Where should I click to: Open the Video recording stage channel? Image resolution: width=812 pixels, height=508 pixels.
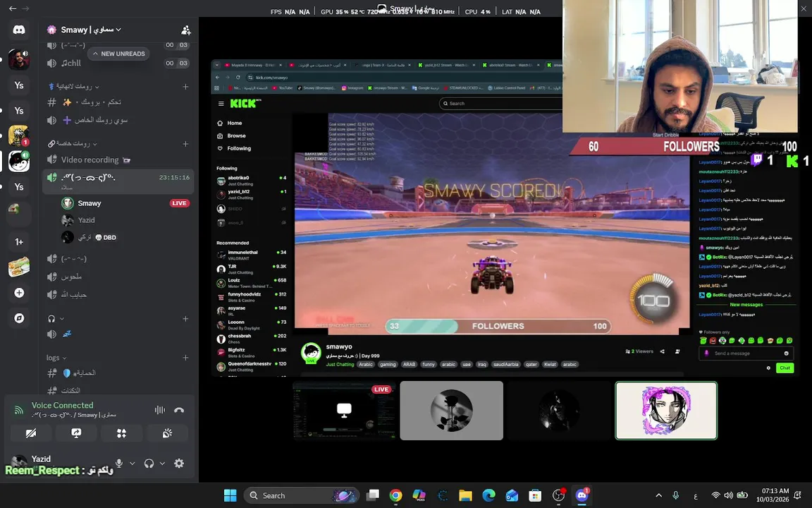pos(118,160)
